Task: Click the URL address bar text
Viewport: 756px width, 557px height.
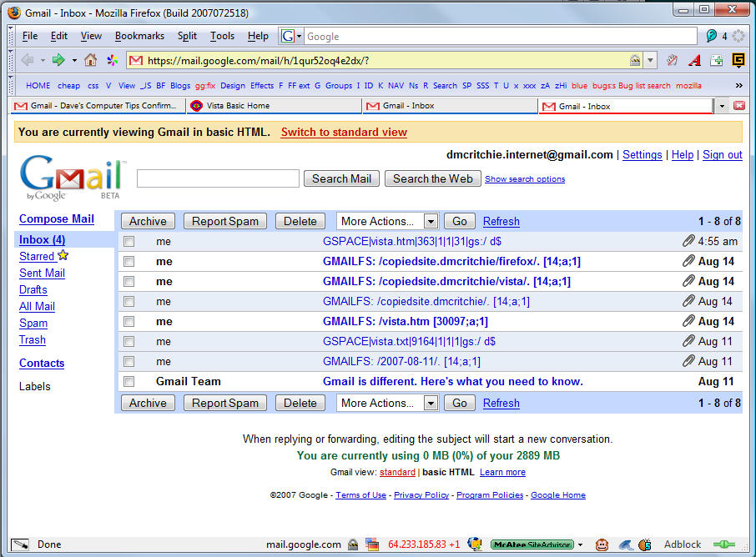Action: (x=258, y=61)
